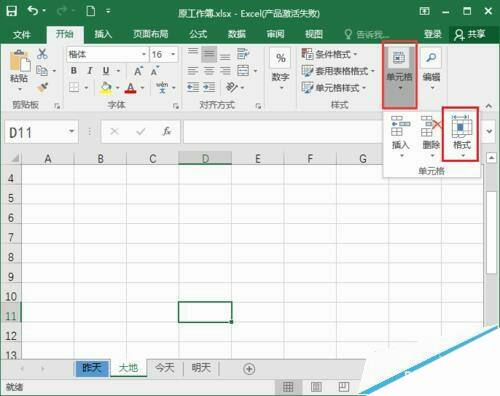
Task: Switch to the 视图 ribbon tab
Action: pos(314,34)
